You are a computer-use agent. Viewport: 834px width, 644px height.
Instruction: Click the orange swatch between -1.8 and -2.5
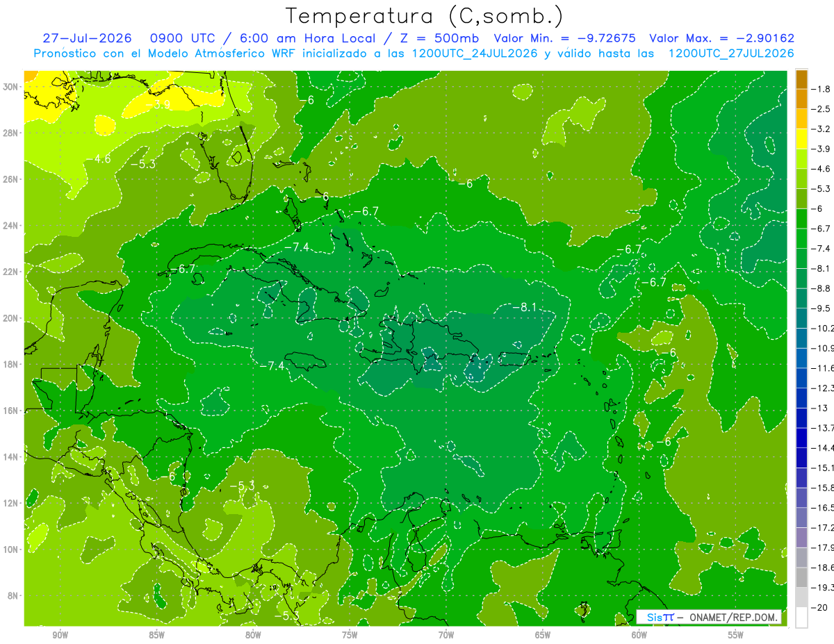point(801,99)
